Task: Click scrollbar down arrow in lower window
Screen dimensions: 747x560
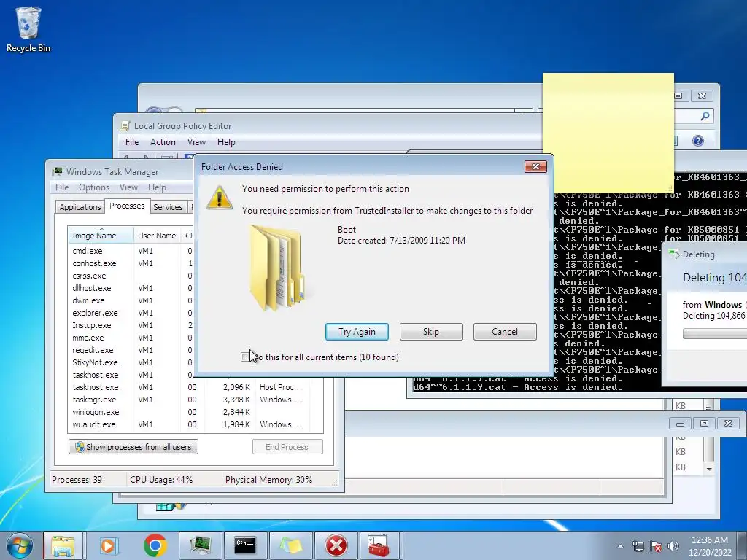Action: tap(709, 469)
